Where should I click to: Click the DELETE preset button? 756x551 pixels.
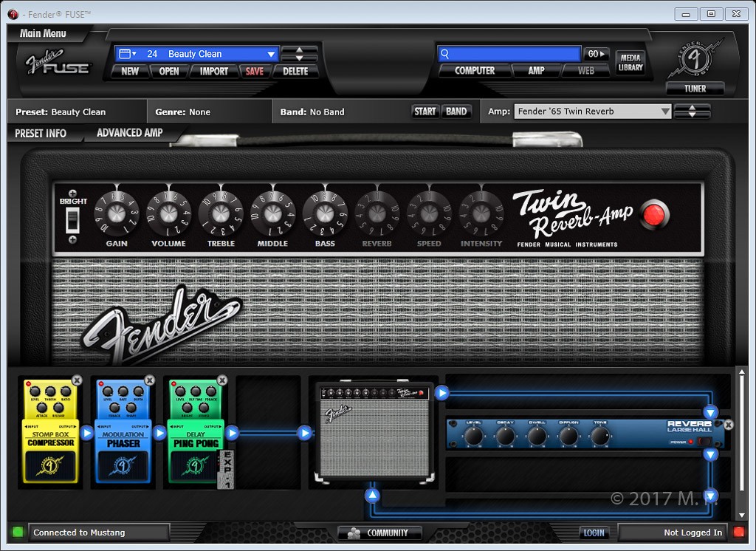click(x=295, y=71)
